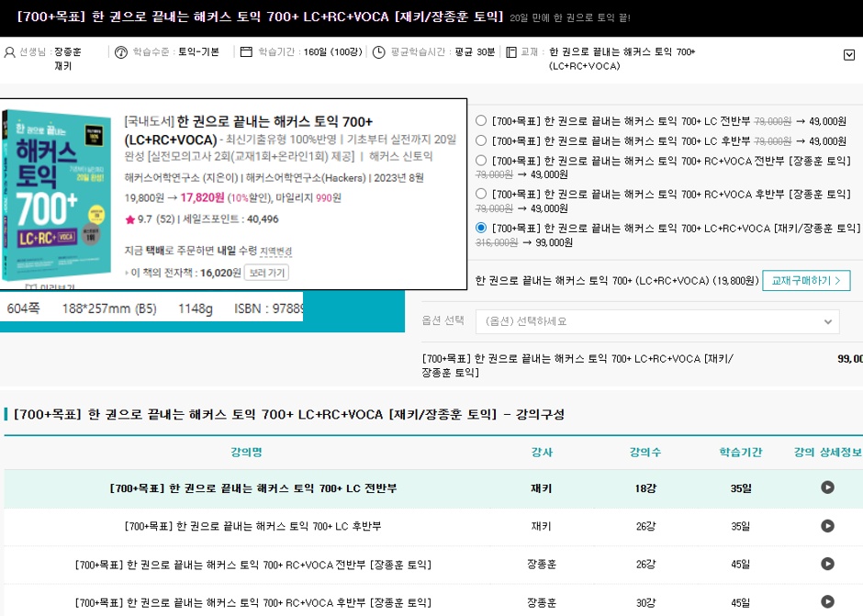Image resolution: width=863 pixels, height=616 pixels.
Task: Click the 보러 가기 e-book button
Action: 266,273
